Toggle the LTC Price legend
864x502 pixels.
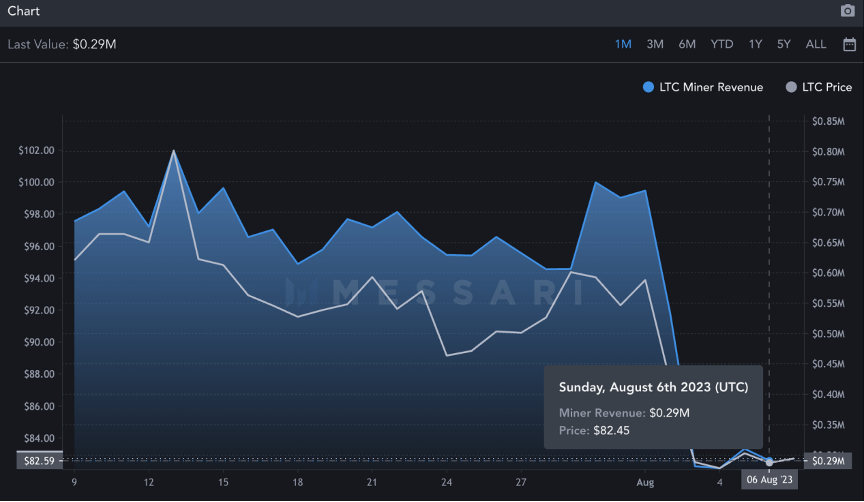[x=819, y=87]
